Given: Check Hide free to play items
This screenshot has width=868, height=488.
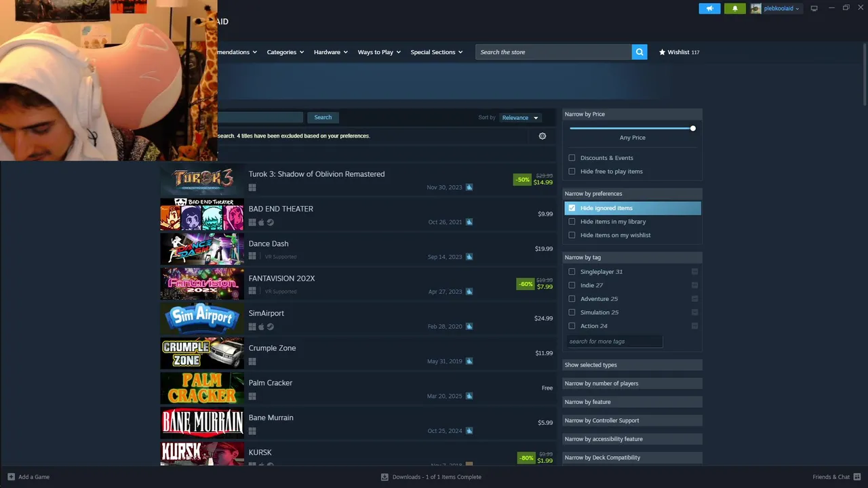Looking at the screenshot, I should click(572, 171).
